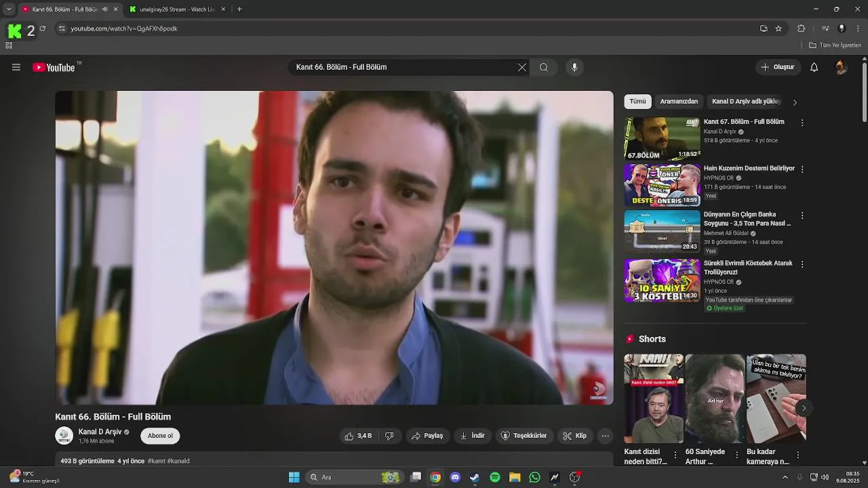The width and height of the screenshot is (868, 488).
Task: Open the 60 Saniyede Arthur short
Action: [715, 399]
